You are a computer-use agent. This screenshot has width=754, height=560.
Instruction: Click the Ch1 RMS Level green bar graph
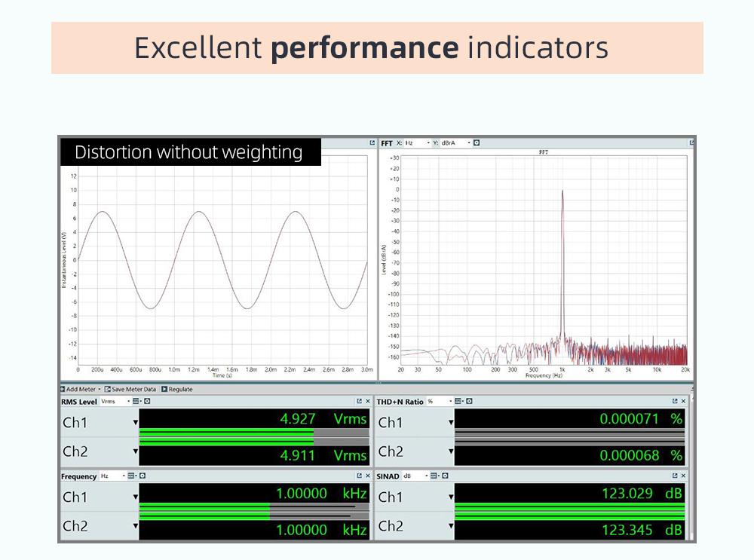click(226, 433)
